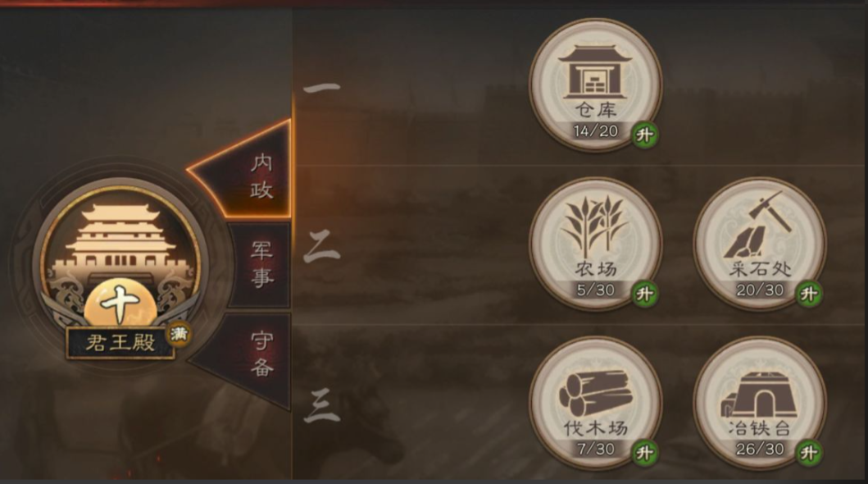Click the 十 level orb on palace
This screenshot has height=484, width=868.
pos(120,304)
